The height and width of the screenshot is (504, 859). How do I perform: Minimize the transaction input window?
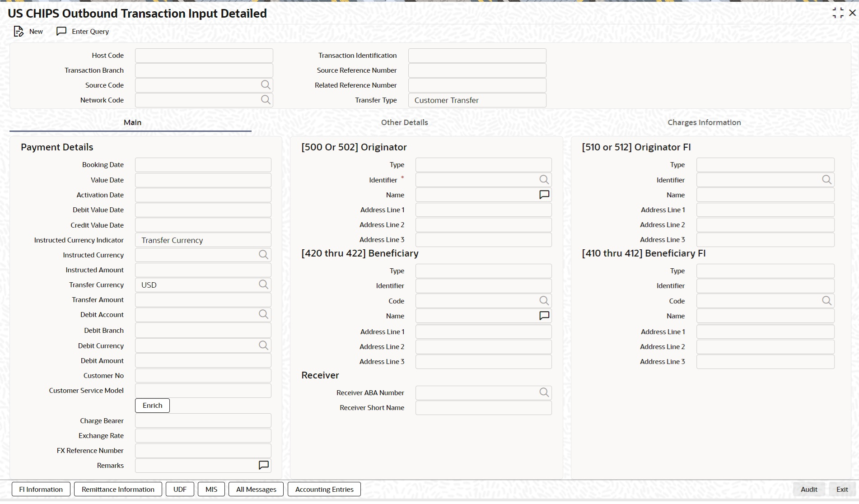click(838, 13)
